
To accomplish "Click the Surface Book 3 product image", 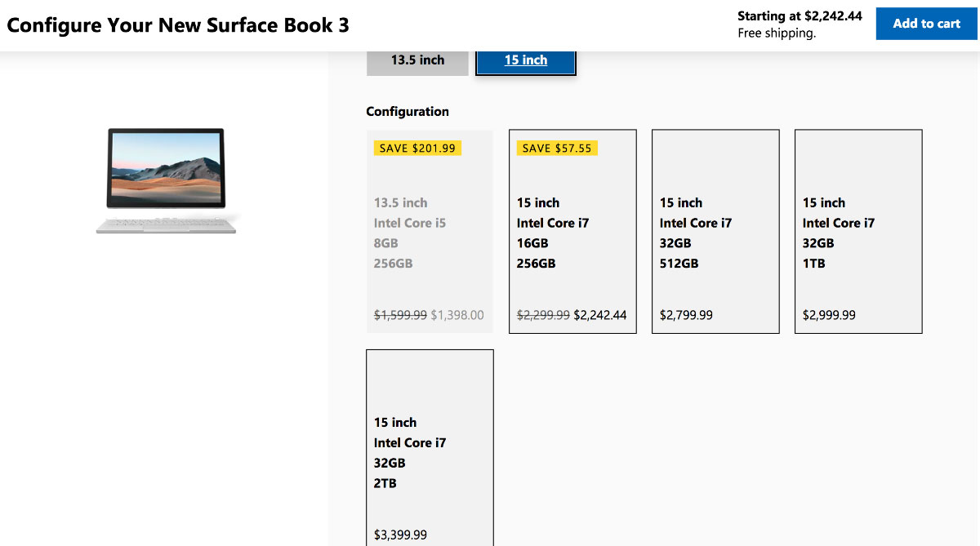I will coord(167,181).
